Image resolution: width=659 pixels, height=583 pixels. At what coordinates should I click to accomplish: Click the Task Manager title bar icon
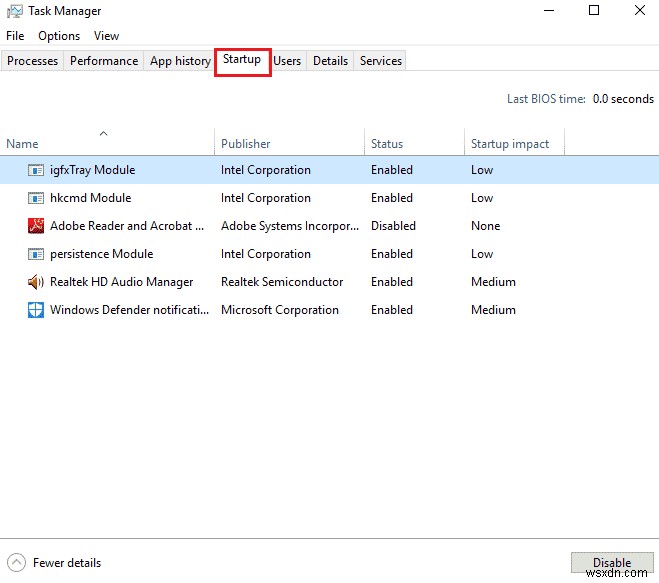click(15, 11)
